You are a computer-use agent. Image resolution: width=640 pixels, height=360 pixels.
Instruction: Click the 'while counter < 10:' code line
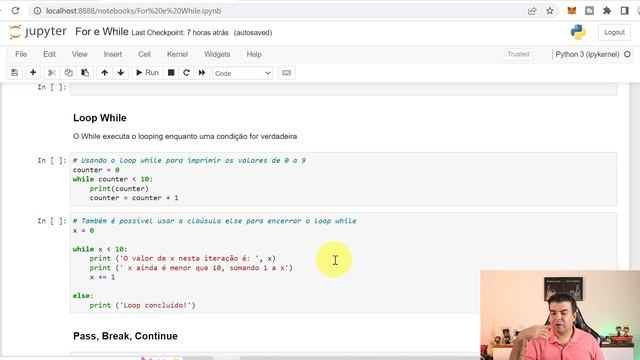click(113, 179)
